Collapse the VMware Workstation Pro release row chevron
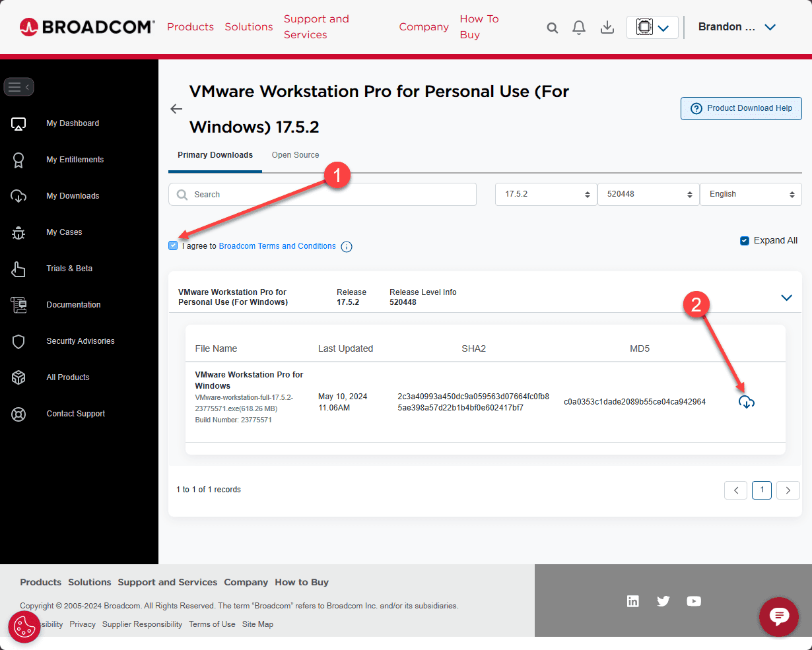This screenshot has width=812, height=650. pos(786,298)
